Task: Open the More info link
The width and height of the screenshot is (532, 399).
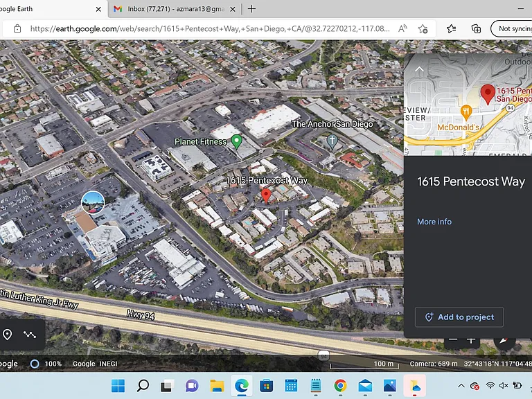Action: [434, 222]
